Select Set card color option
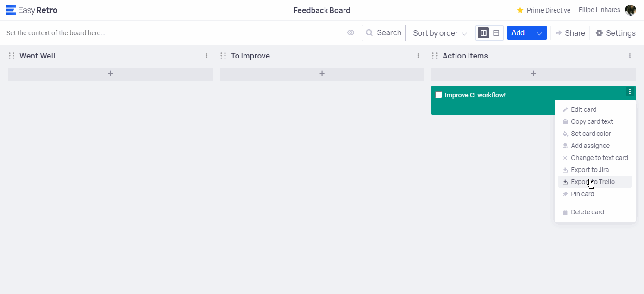This screenshot has width=644, height=294. pyautogui.click(x=591, y=134)
